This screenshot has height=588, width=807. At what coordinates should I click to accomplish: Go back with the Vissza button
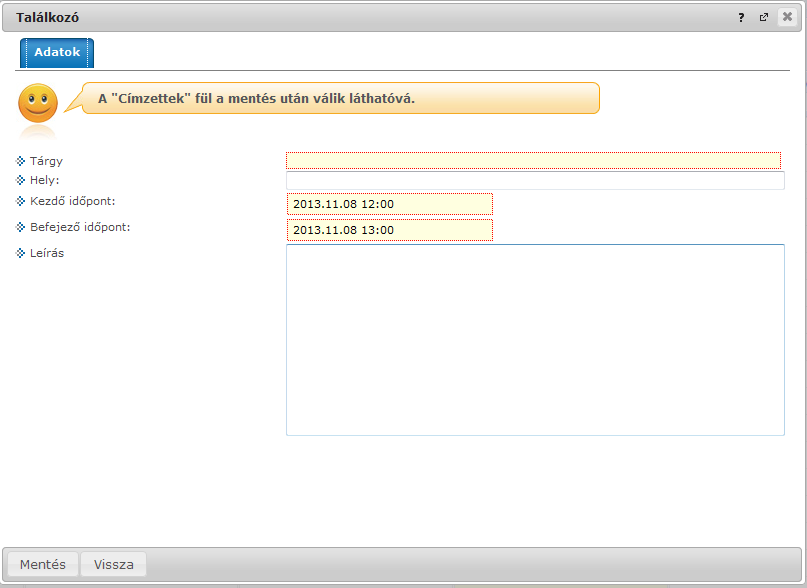coord(114,564)
